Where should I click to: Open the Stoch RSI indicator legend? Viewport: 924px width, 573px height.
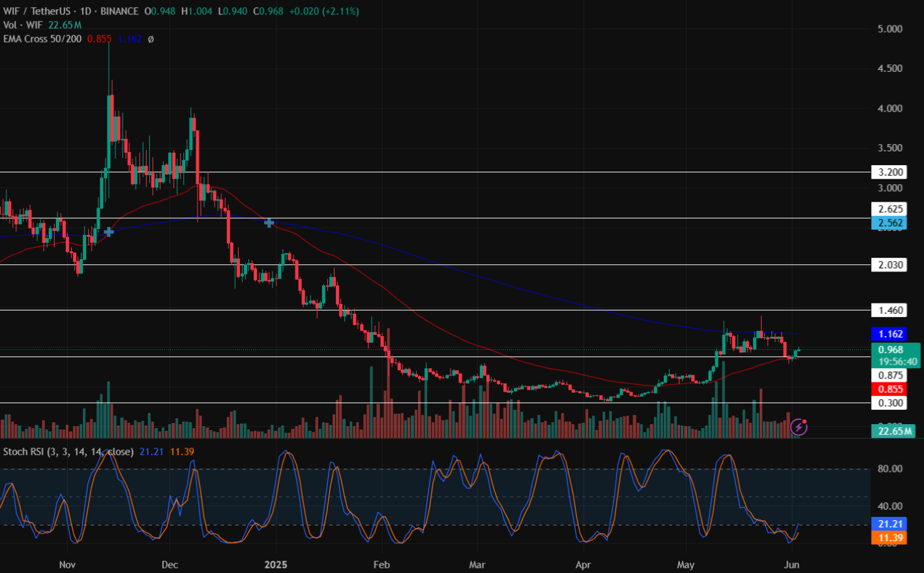68,452
